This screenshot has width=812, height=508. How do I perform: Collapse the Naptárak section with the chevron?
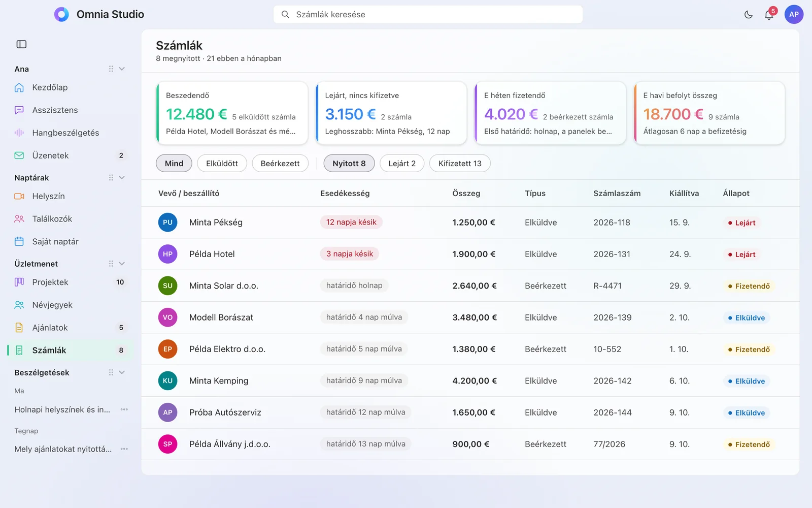(x=122, y=178)
